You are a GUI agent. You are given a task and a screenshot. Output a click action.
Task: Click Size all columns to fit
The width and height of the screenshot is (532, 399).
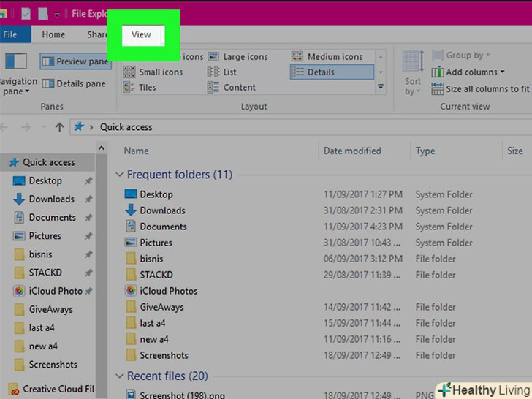click(x=480, y=89)
